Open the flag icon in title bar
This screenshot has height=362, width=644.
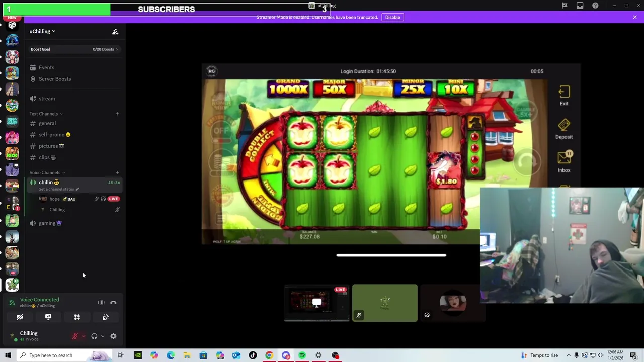click(x=565, y=6)
